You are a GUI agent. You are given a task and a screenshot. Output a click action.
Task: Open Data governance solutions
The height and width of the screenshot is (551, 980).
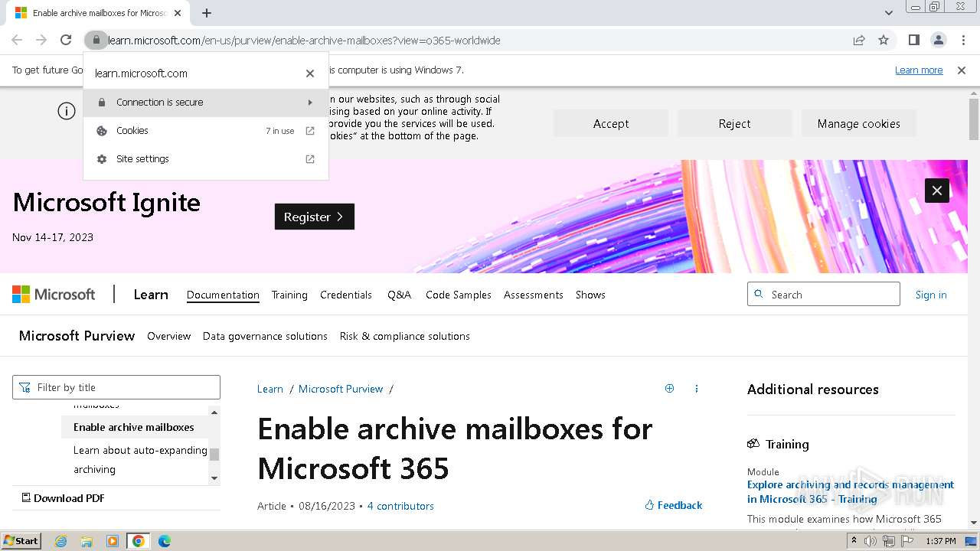pos(265,336)
